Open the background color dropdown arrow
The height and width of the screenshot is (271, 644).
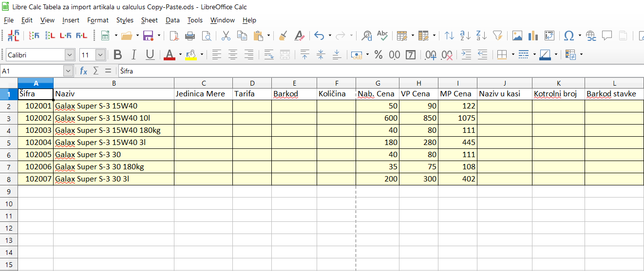(x=202, y=54)
